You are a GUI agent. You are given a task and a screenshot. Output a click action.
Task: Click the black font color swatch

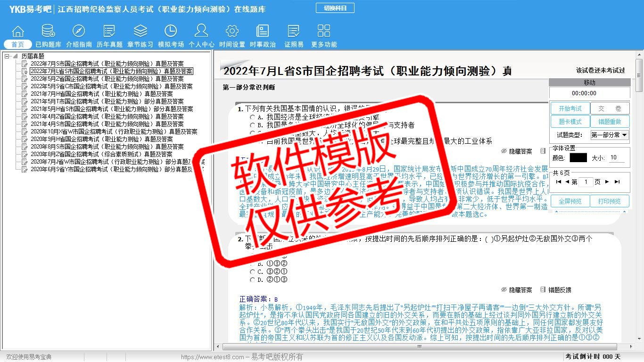coord(578,158)
